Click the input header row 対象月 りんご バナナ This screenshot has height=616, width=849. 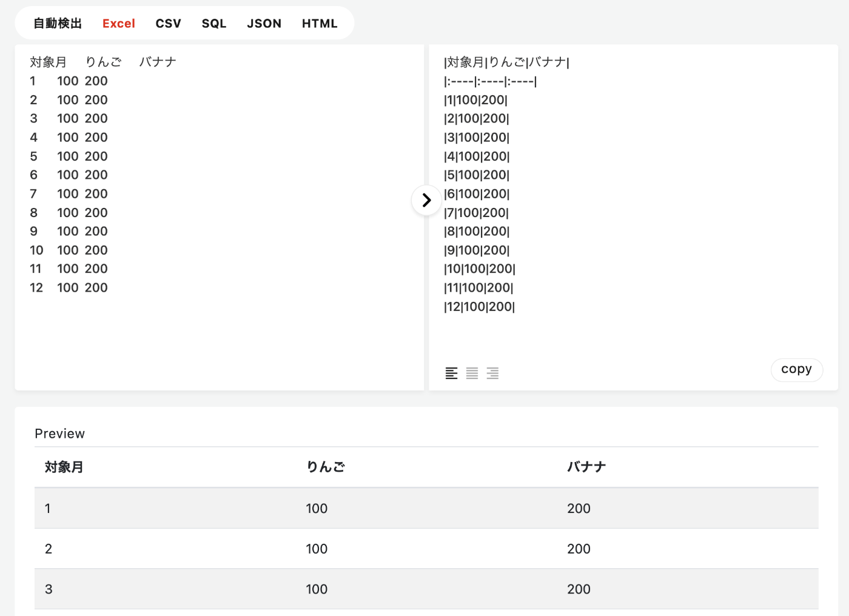103,62
